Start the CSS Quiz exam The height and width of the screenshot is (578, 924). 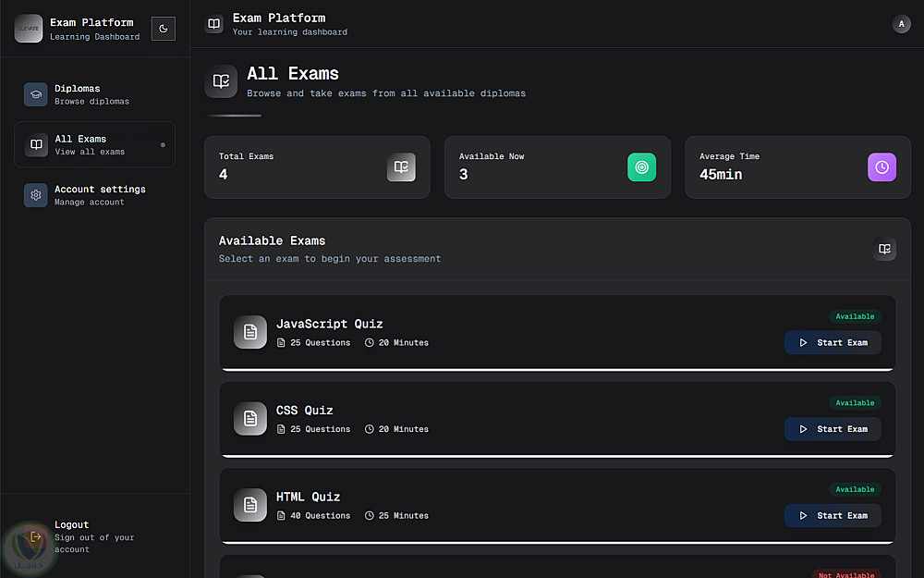[833, 429]
